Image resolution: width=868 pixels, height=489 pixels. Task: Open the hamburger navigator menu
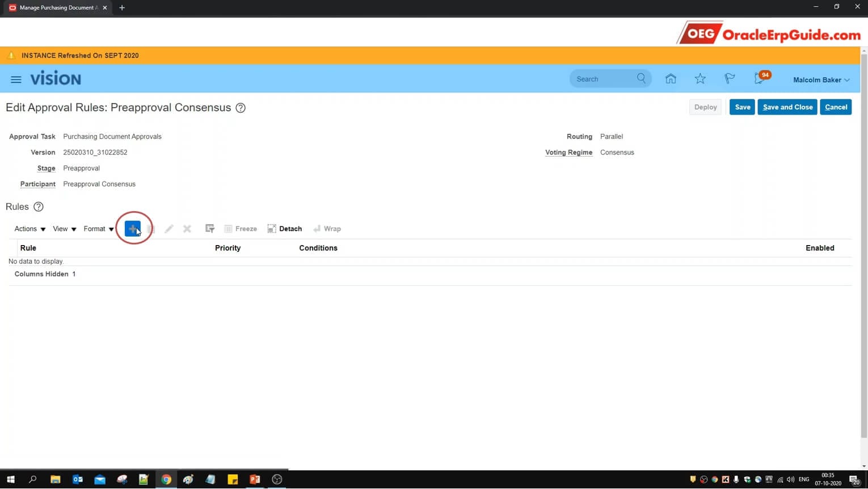16,79
